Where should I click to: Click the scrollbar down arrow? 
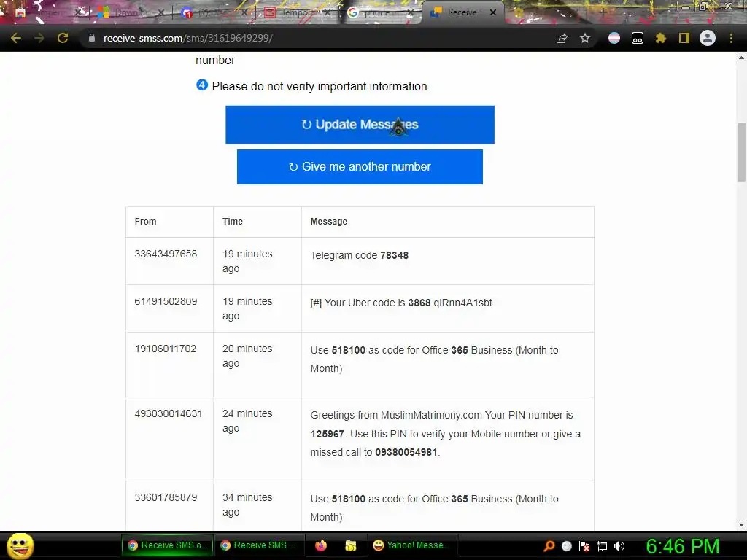tap(741, 525)
